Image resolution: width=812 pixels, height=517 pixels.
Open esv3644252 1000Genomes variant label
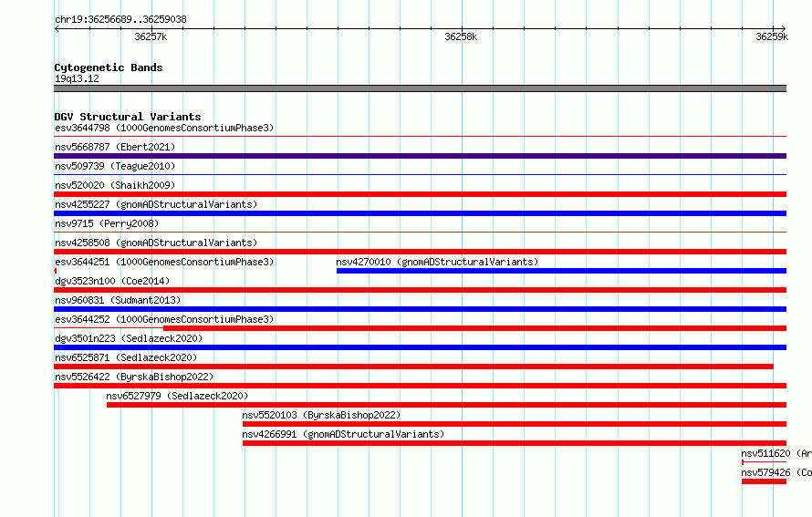(x=164, y=319)
